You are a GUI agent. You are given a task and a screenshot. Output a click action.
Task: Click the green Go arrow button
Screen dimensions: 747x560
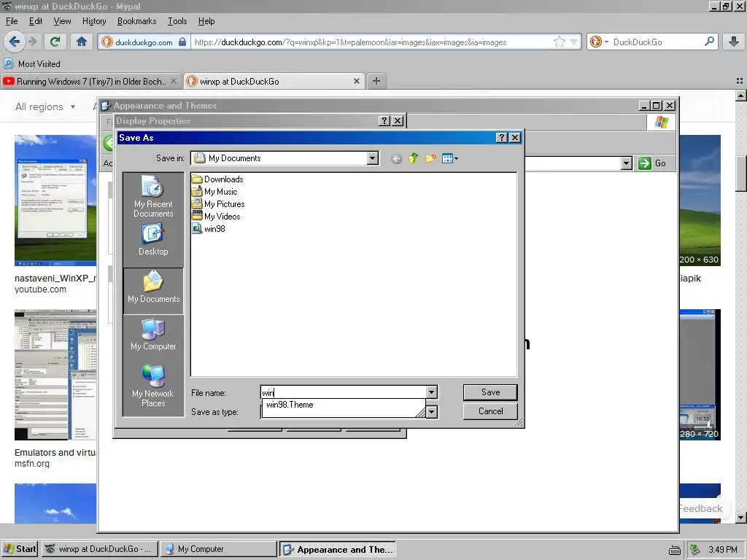(645, 163)
